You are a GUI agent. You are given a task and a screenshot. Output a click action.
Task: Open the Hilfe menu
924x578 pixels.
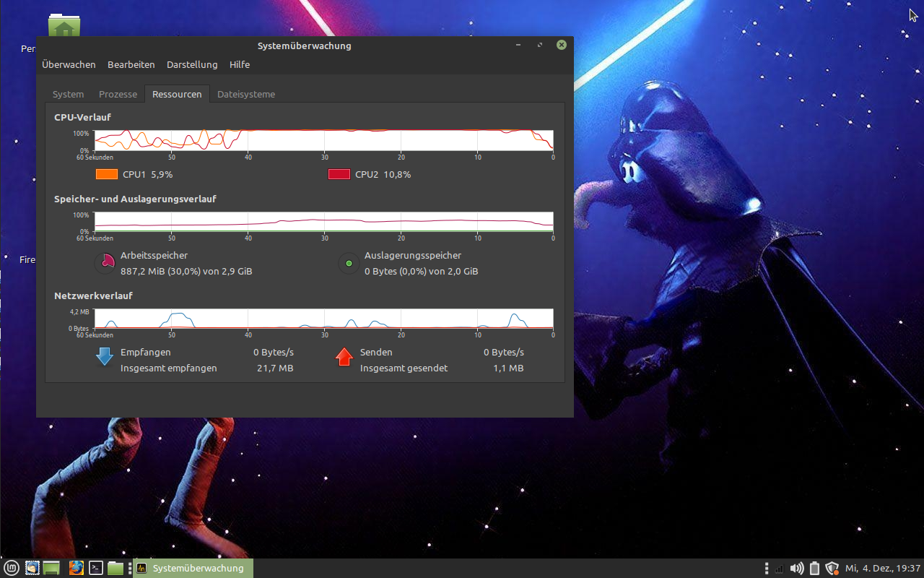click(240, 64)
